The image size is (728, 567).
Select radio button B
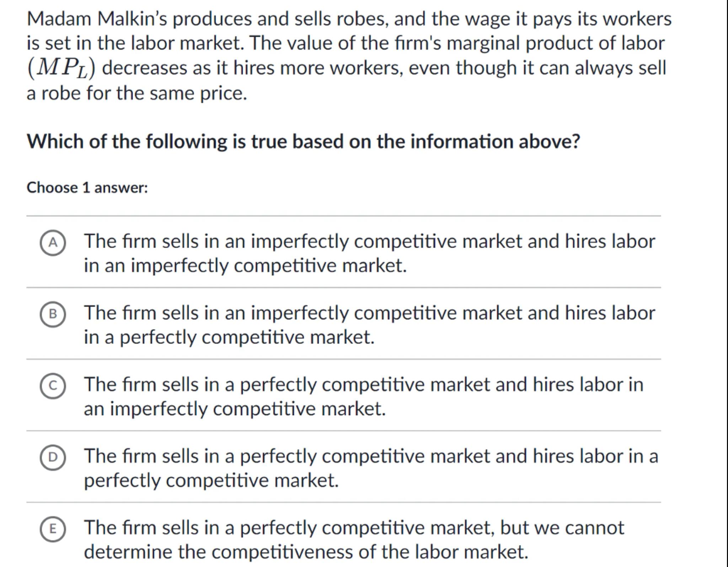(53, 314)
